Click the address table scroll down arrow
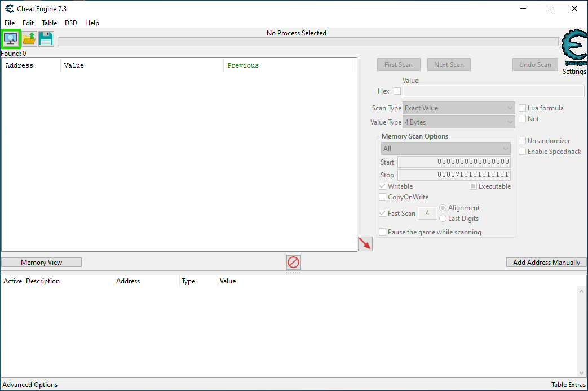588x391 pixels. point(581,372)
